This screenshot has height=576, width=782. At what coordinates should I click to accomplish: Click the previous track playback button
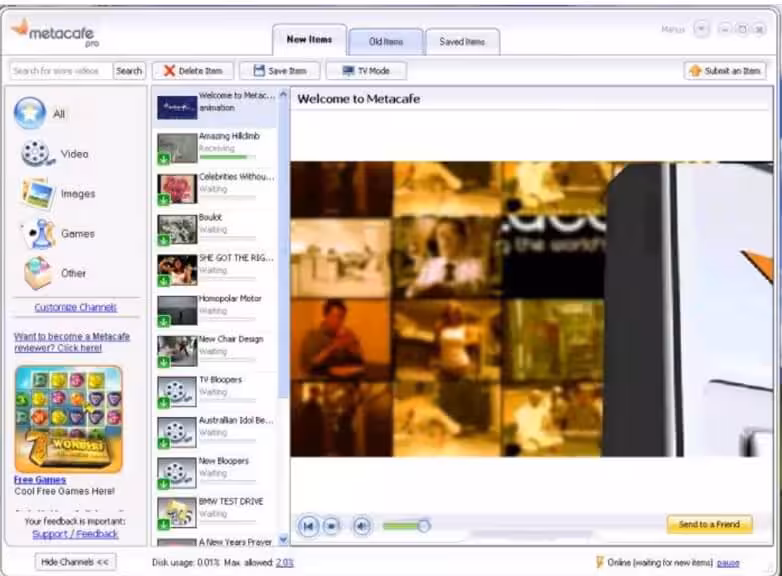point(308,526)
